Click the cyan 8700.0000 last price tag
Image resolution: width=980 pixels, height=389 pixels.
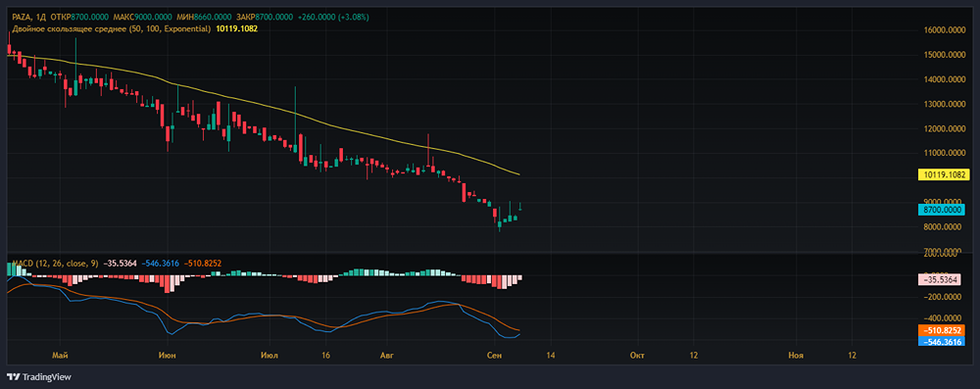point(941,210)
